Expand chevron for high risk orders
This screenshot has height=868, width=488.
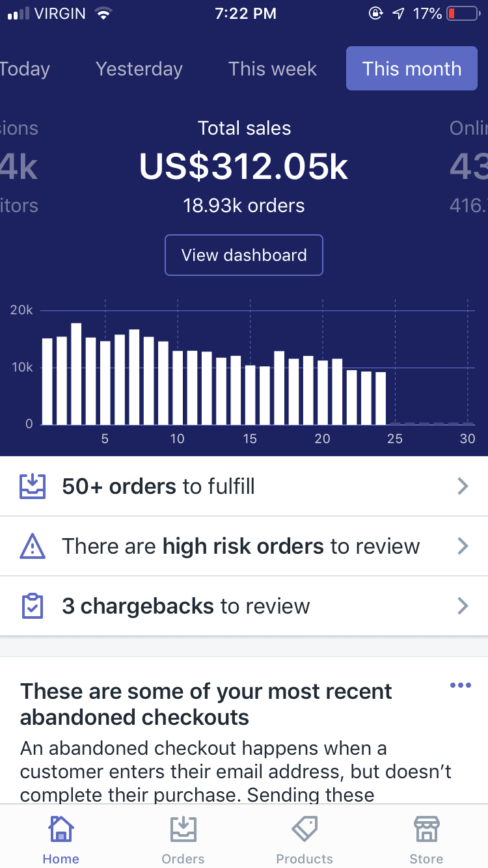(x=463, y=546)
